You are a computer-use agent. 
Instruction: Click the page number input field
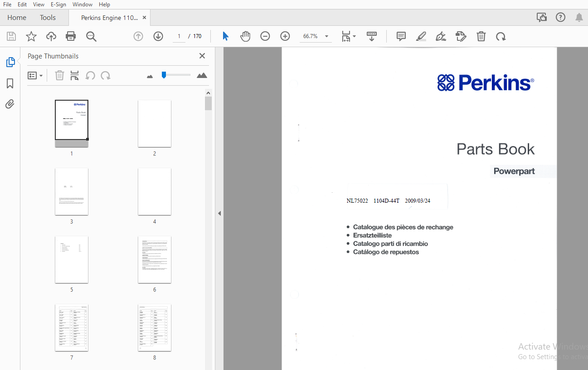coord(179,36)
